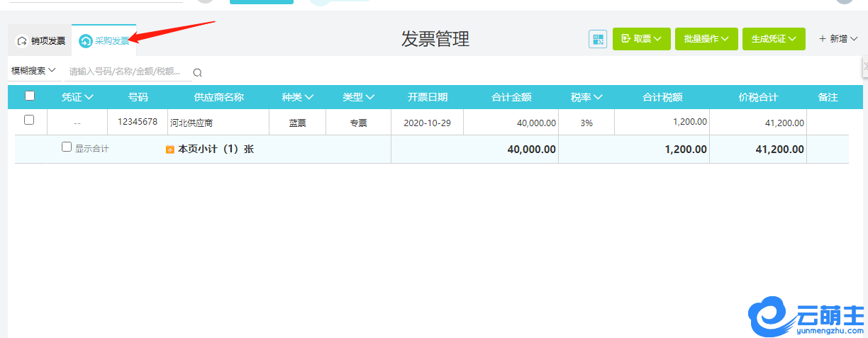
Task: Open the 模糊搜索 dropdown
Action: (x=33, y=71)
